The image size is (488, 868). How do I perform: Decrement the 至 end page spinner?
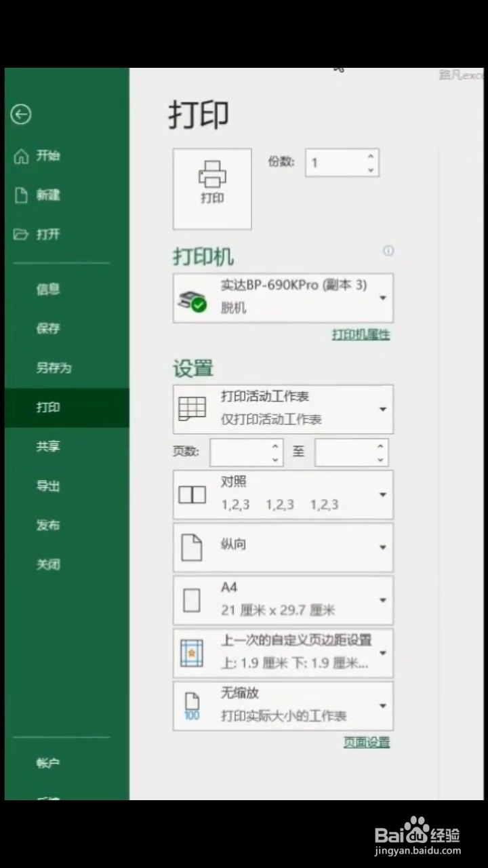point(380,460)
